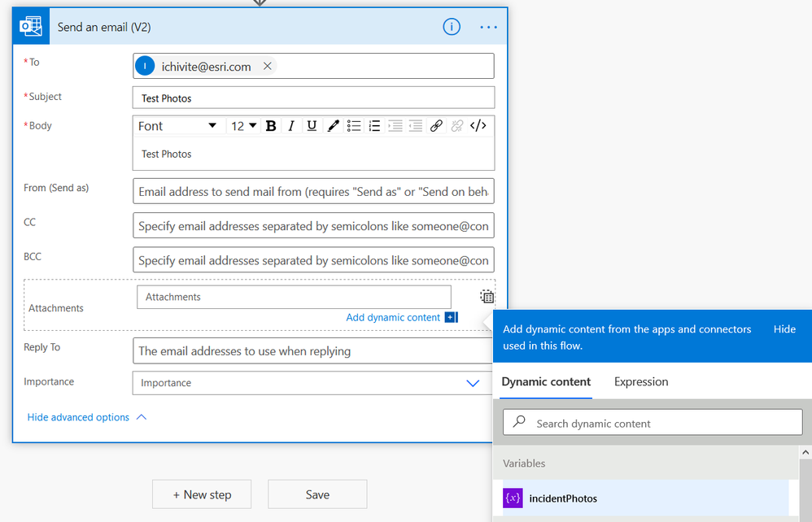The height and width of the screenshot is (522, 812).
Task: Open the font size 12 dropdown
Action: [x=243, y=126]
